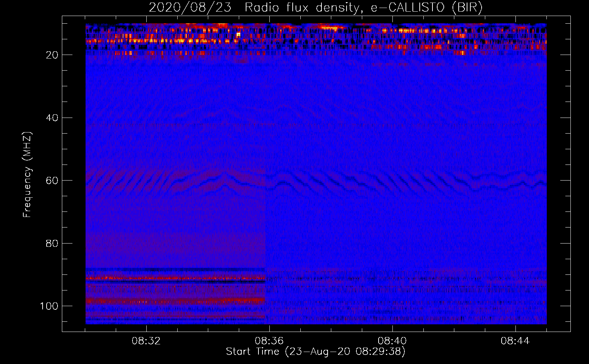Click the '08:32' time axis label
589x364 pixels.
point(146,341)
